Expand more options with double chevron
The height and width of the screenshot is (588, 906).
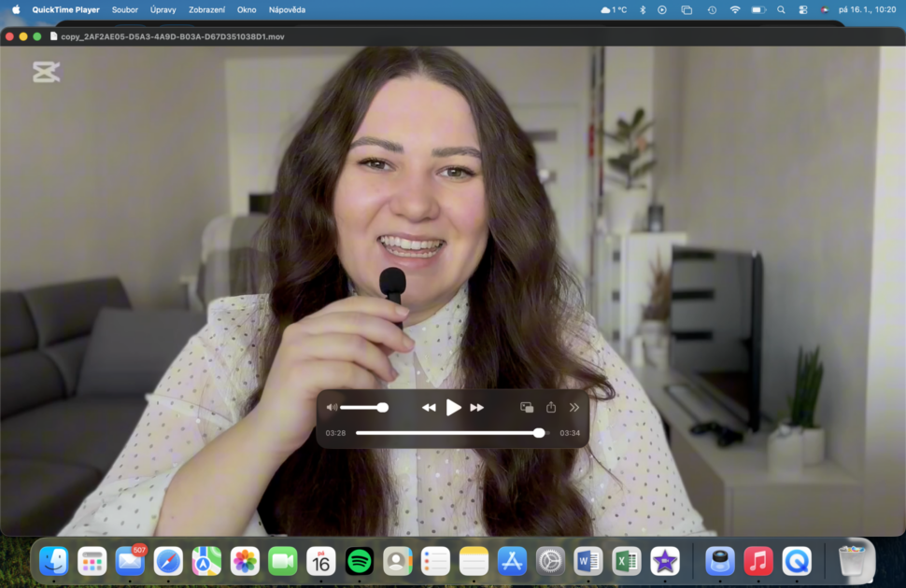point(574,408)
